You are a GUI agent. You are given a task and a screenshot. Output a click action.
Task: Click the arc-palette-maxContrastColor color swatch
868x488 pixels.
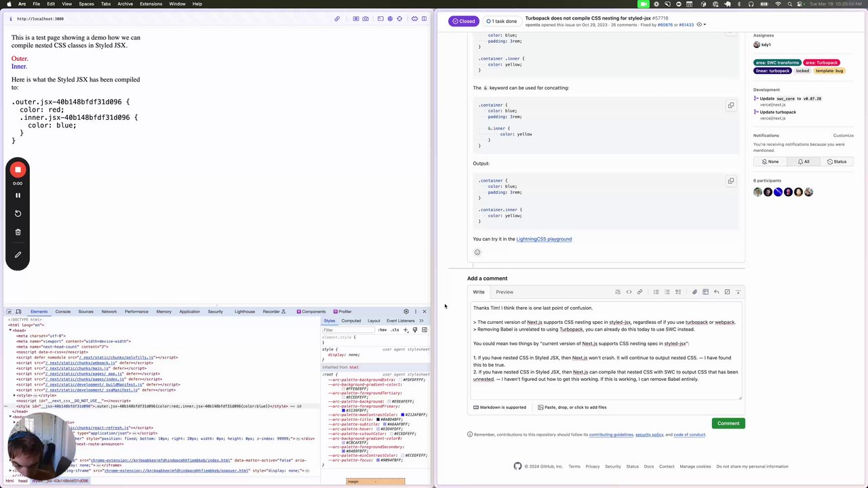click(403, 415)
